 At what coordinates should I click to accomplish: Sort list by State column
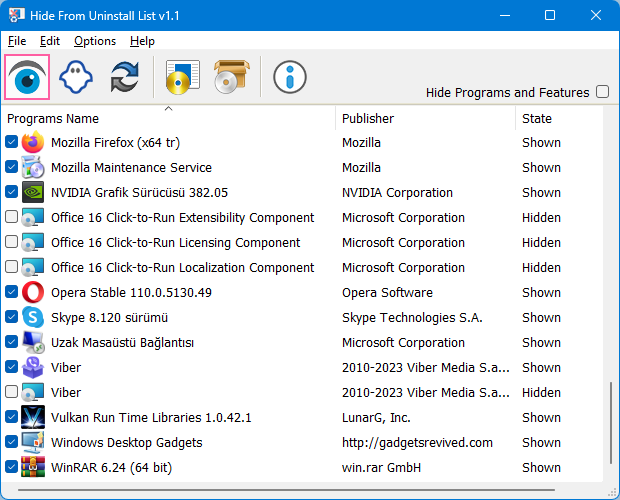pos(537,118)
